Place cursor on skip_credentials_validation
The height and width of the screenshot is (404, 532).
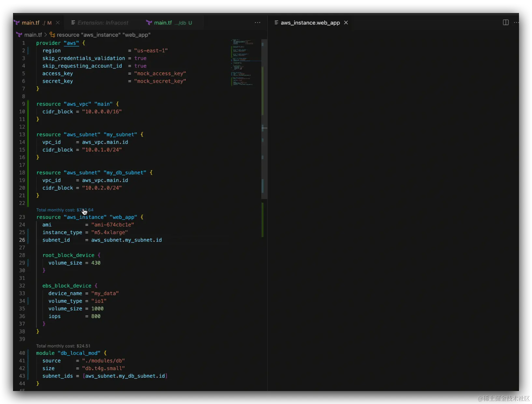click(x=84, y=58)
